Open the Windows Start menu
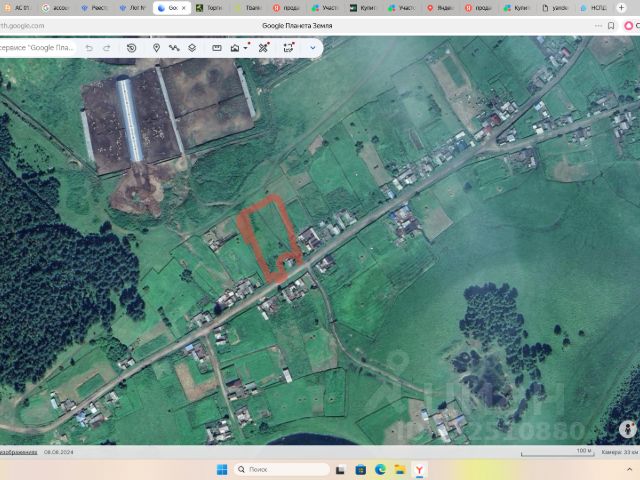The width and height of the screenshot is (640, 480). pyautogui.click(x=222, y=470)
